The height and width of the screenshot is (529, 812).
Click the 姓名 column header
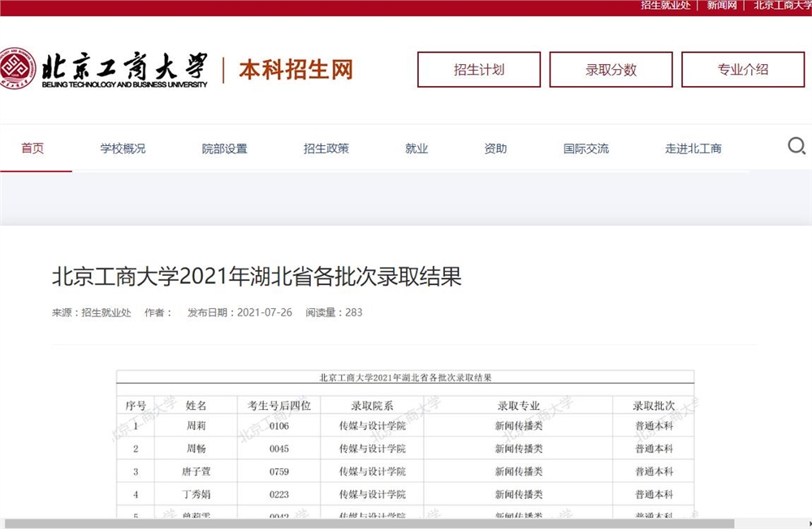click(x=197, y=406)
